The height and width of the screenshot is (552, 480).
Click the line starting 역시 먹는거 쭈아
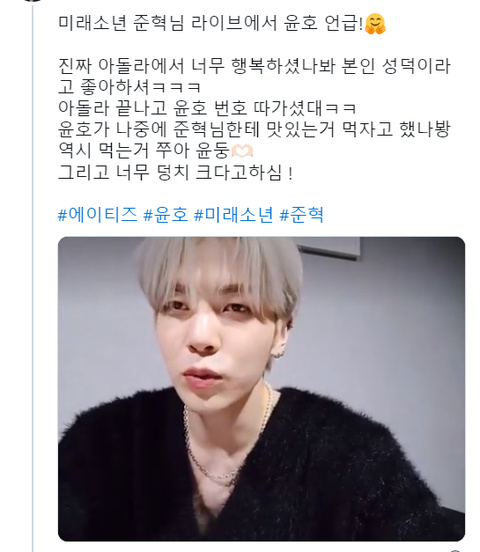155,151
